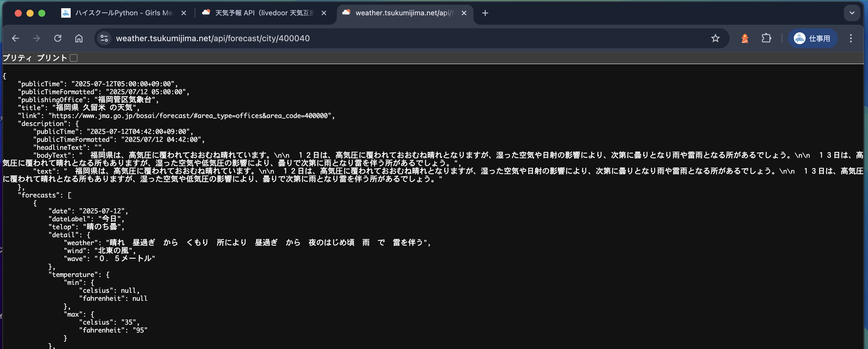Close the ハイスクールPython tab
This screenshot has width=868, height=349.
point(184,13)
